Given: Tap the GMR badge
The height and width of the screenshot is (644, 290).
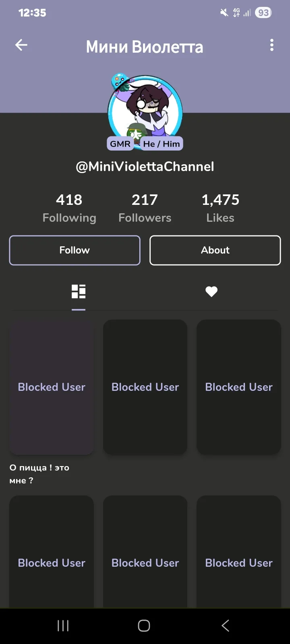Looking at the screenshot, I should pyautogui.click(x=120, y=144).
